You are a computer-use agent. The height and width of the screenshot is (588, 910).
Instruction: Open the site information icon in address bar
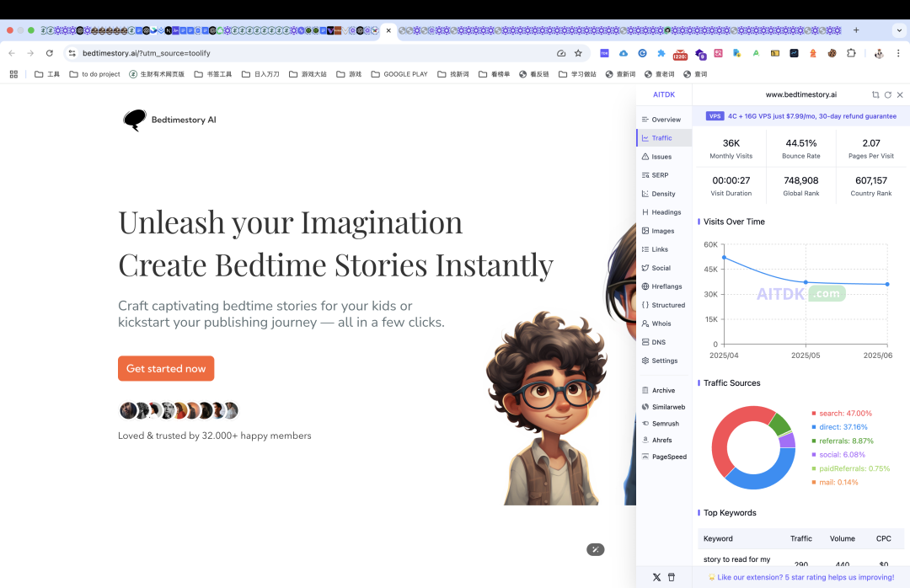72,53
